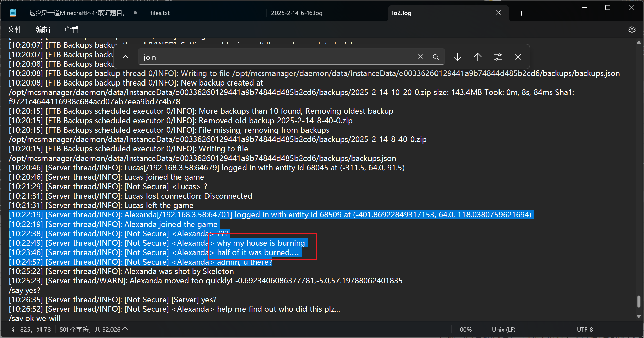Close the find bar
Screen dimensions: 644x338
(518, 57)
